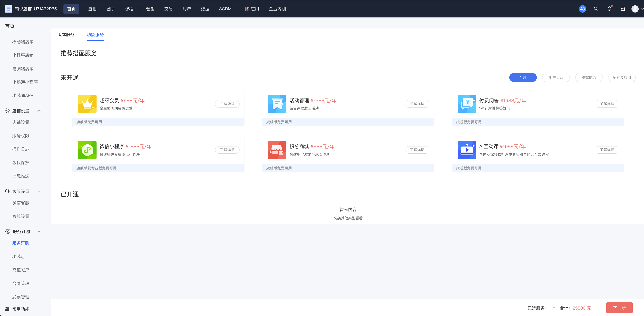Screen dimensions: 644x316
Task: Click the 下一步 button
Action: pyautogui.click(x=619, y=308)
